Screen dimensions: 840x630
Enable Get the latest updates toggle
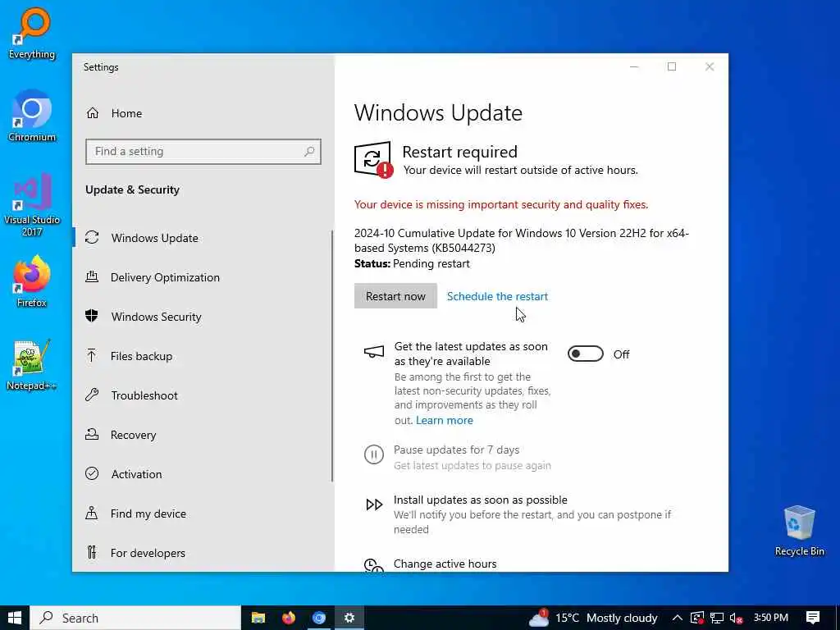point(586,354)
